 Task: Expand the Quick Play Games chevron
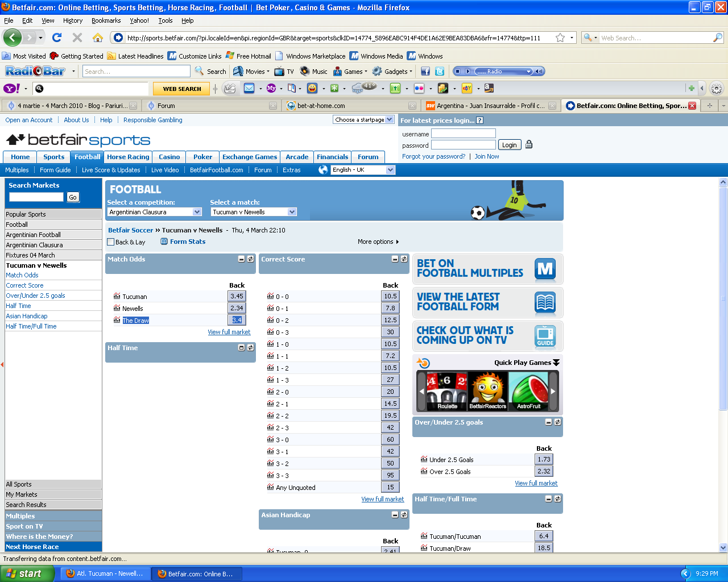tap(556, 363)
